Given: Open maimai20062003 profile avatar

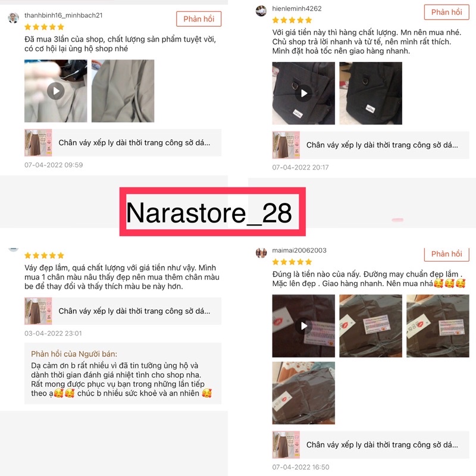Looking at the screenshot, I should (x=261, y=252).
